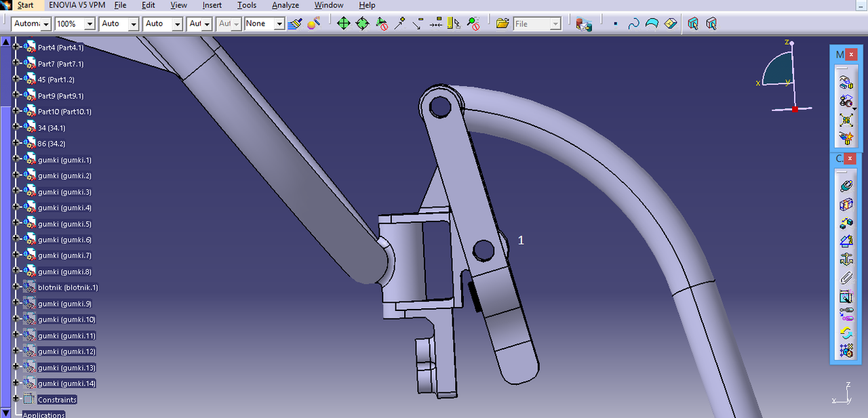Select 45 (Part1.2) in the tree
The image size is (868, 418).
56,79
